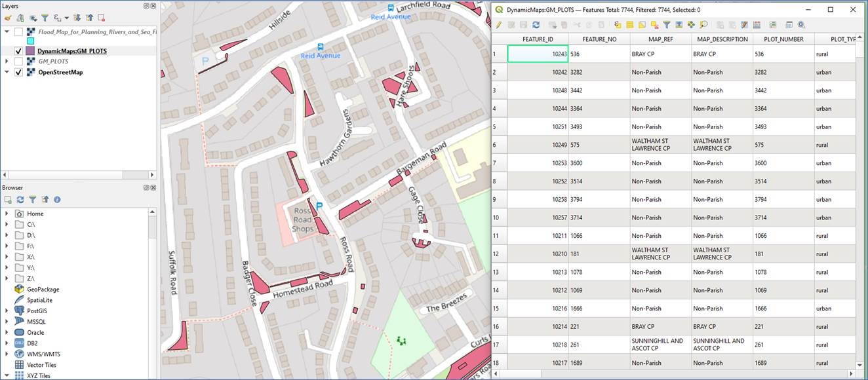Float the Layers panel with dock button
Image resolution: width=868 pixels, height=380 pixels.
coord(146,5)
